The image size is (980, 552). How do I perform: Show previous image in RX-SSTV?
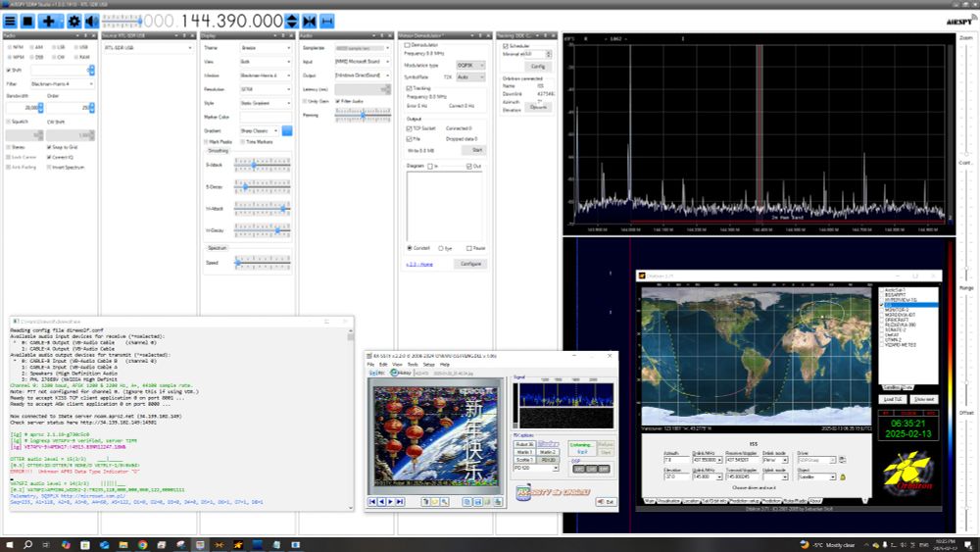[382, 501]
